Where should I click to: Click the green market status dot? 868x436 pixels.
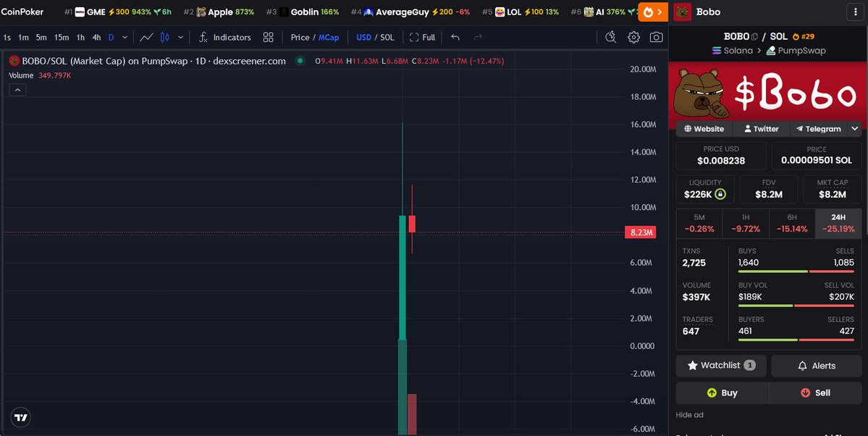click(300, 61)
